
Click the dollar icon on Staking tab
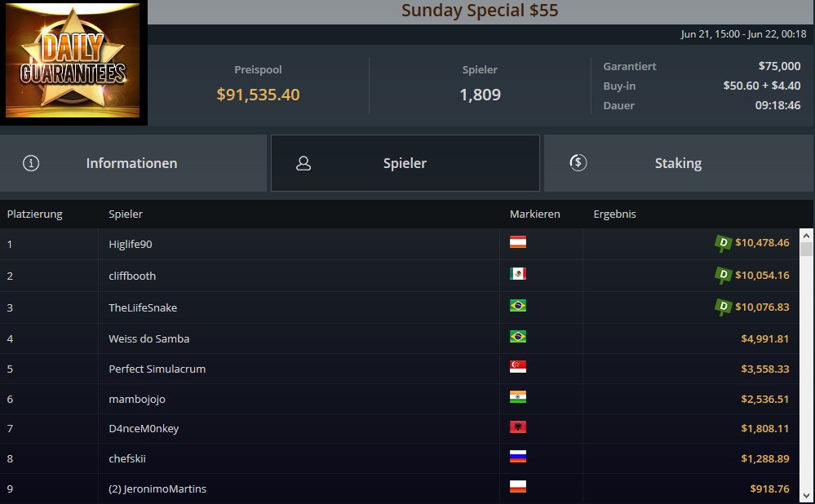click(578, 162)
